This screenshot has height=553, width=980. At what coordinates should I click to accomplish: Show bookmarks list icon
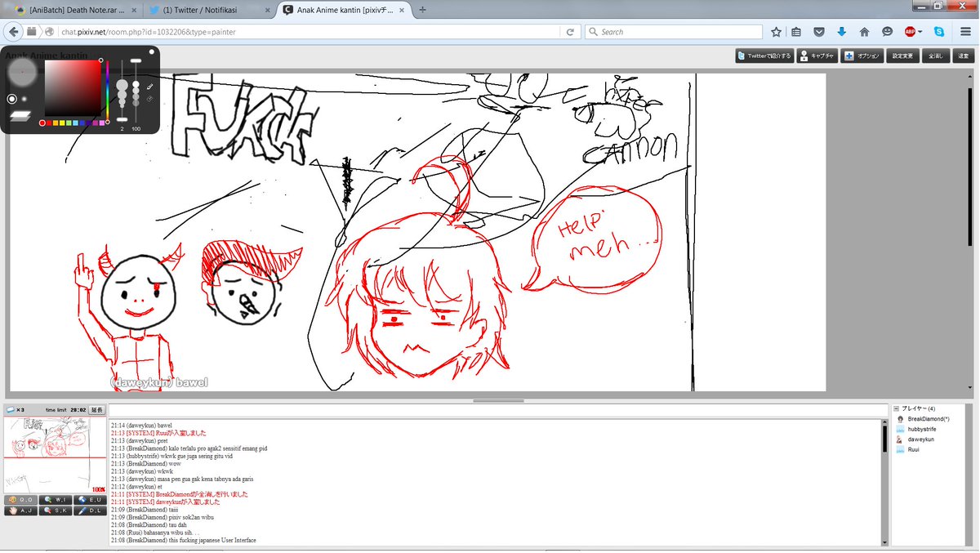[796, 32]
